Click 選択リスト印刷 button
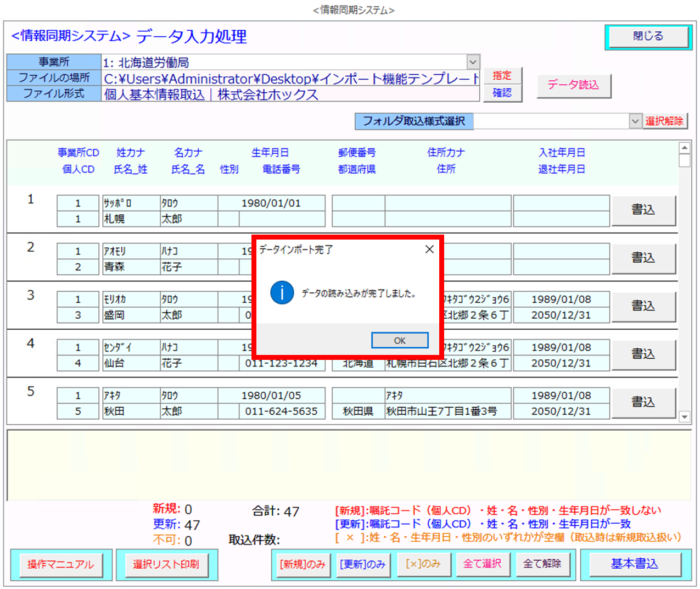The image size is (700, 589). click(x=166, y=564)
